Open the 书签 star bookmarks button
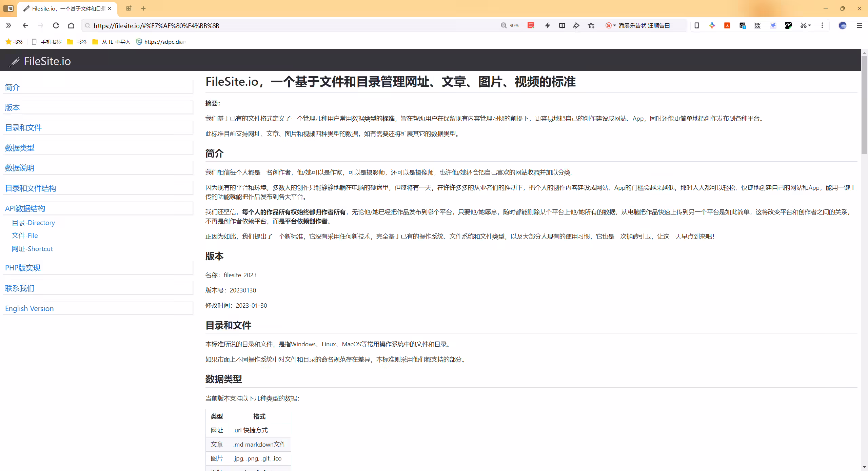This screenshot has height=471, width=868. pyautogui.click(x=14, y=42)
